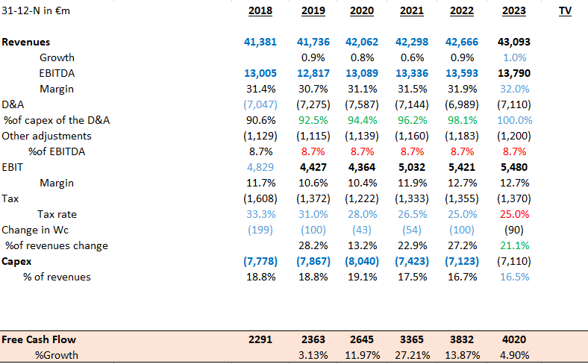Select the 2023 tax rate cell 25.0%
The height and width of the screenshot is (364, 588).
point(515,215)
